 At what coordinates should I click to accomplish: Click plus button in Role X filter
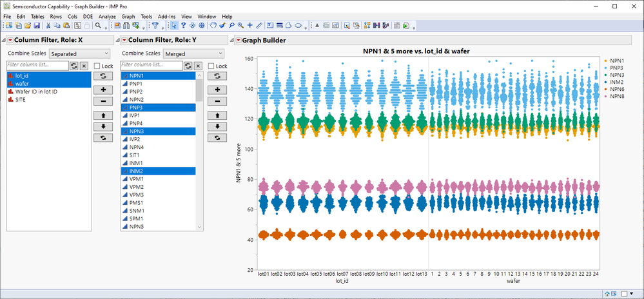tap(102, 89)
